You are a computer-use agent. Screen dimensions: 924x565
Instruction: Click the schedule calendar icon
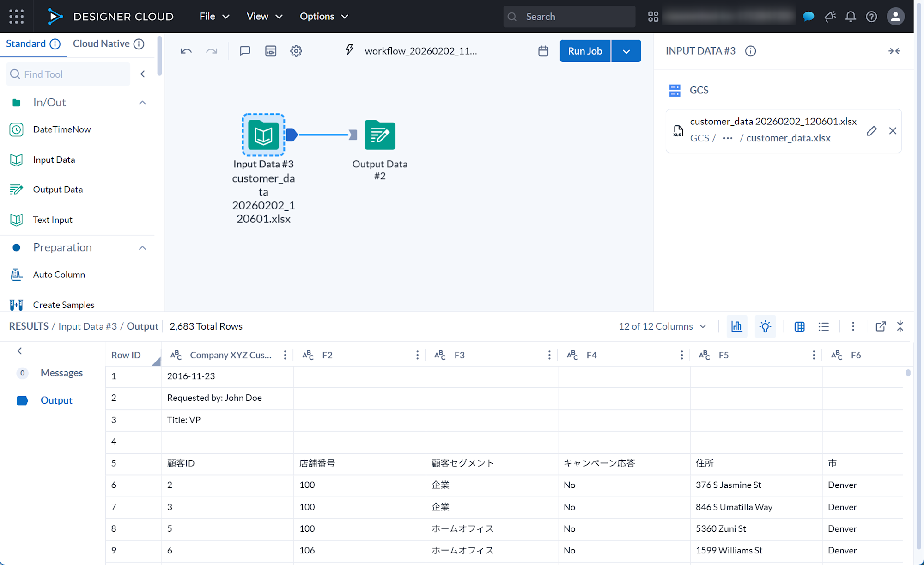coord(543,51)
